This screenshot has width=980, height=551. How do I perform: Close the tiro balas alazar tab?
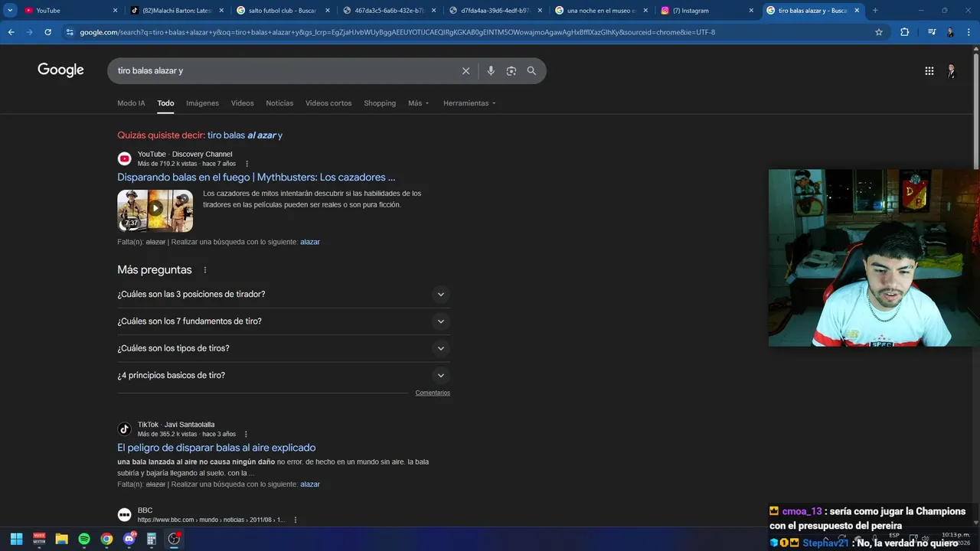click(x=856, y=11)
